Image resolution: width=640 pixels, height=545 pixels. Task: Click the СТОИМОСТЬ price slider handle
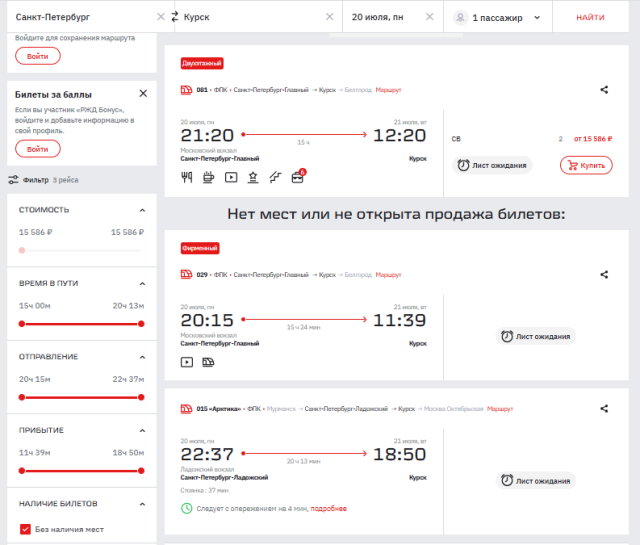pyautogui.click(x=22, y=250)
